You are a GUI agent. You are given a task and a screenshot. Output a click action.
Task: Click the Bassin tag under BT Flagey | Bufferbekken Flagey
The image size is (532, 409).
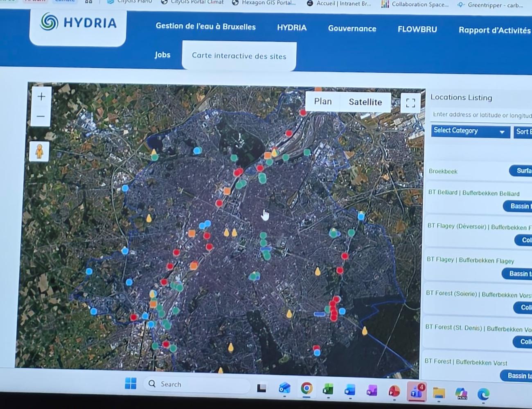coord(517,274)
